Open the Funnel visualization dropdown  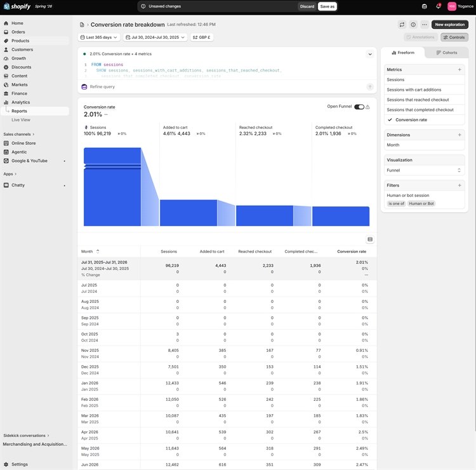pyautogui.click(x=424, y=170)
